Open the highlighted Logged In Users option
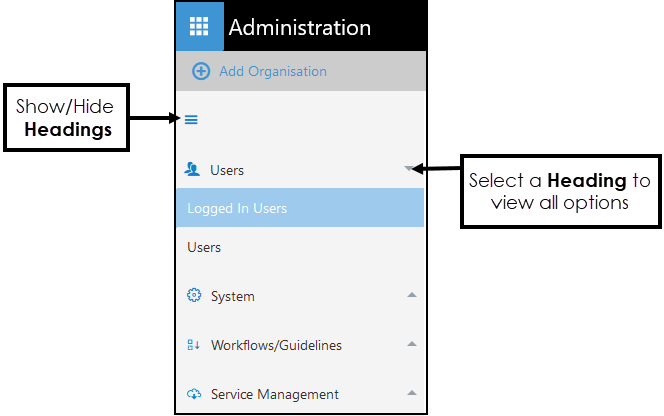This screenshot has width=664, height=416. [x=237, y=208]
